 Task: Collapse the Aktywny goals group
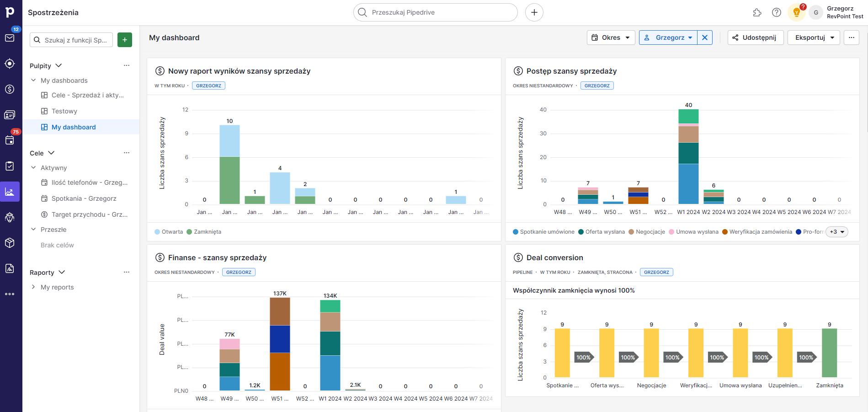[x=33, y=167]
